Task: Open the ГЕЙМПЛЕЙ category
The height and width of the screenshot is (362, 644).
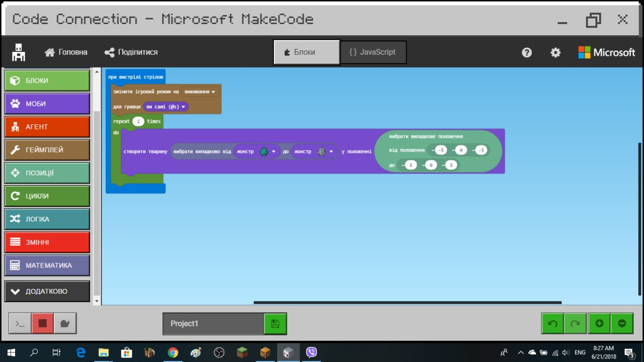Action: coord(47,150)
